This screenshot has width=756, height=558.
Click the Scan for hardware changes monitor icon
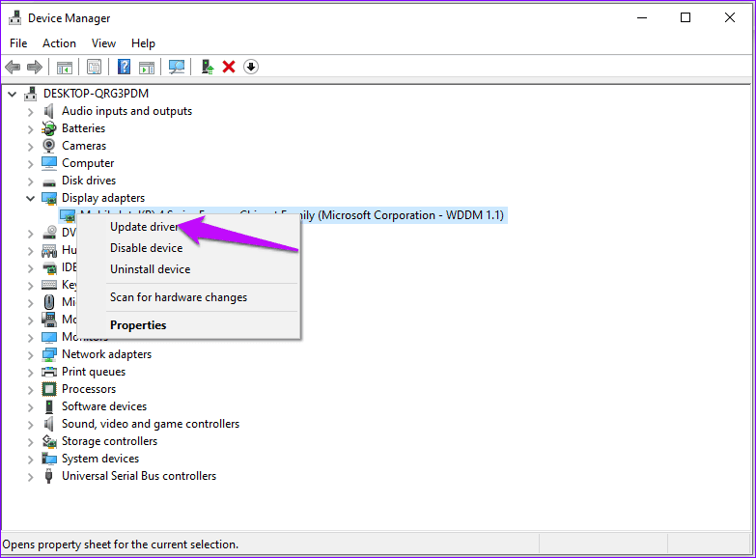tap(177, 67)
